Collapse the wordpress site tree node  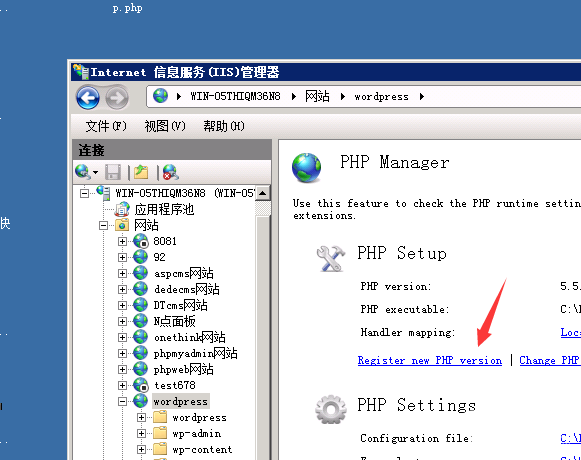(122, 401)
